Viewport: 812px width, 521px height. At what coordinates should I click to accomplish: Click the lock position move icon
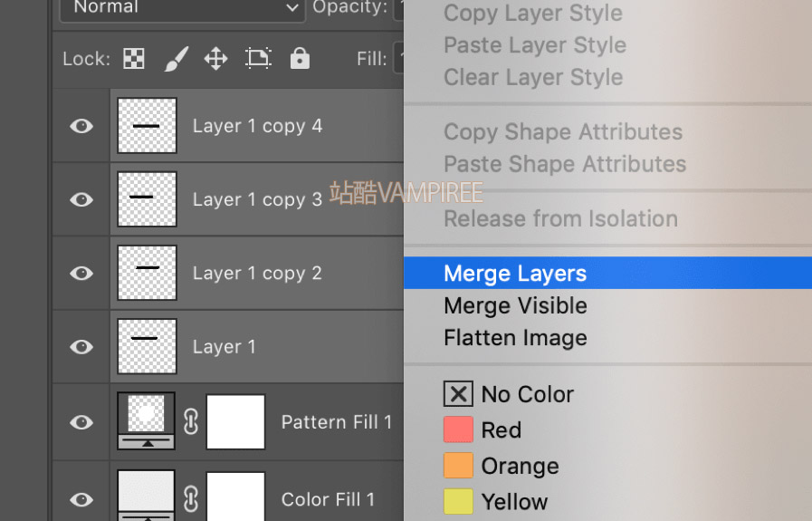click(x=216, y=59)
